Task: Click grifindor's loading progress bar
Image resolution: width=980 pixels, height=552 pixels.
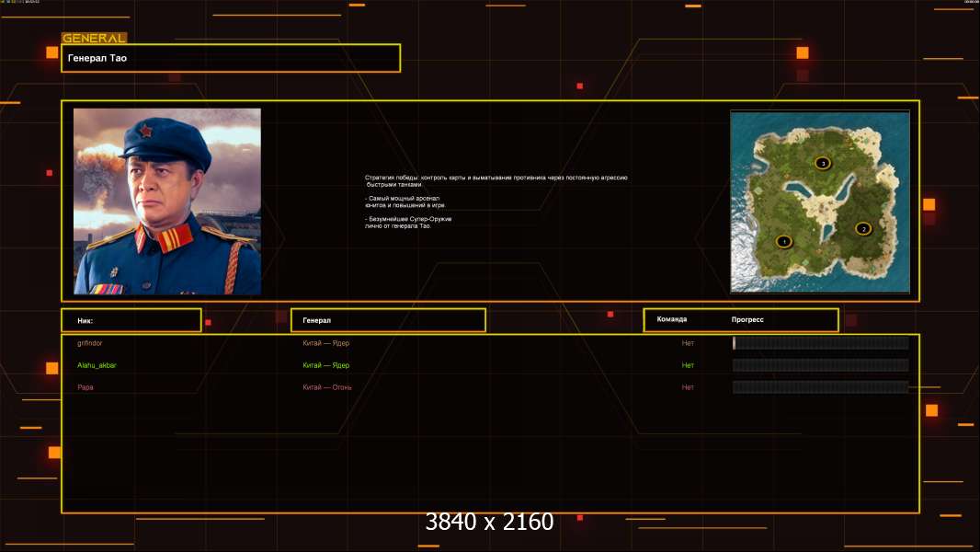Action: (x=821, y=342)
